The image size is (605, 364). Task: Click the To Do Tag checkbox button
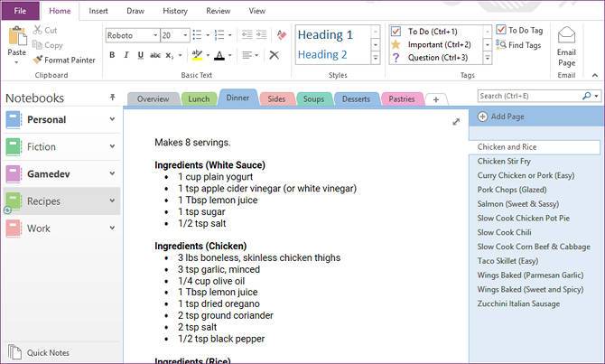point(519,30)
